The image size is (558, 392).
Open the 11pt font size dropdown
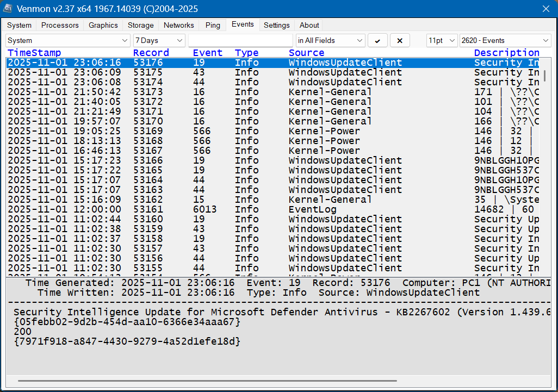442,41
